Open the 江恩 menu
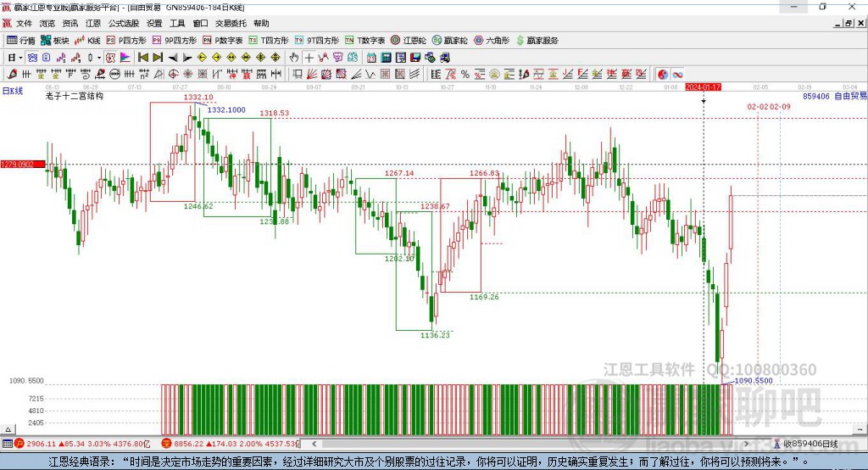 93,23
